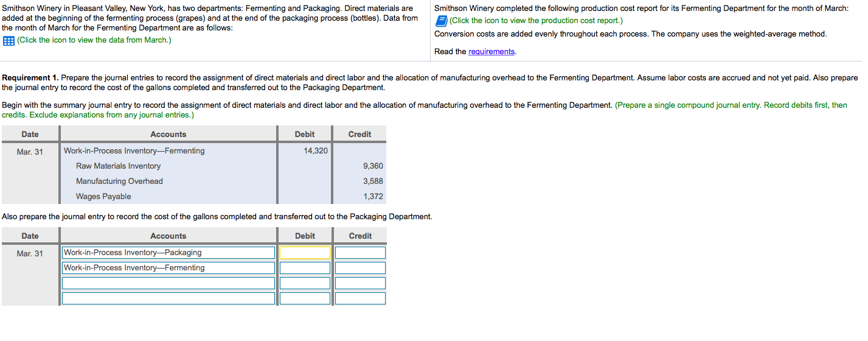Click the 14,320 debit value
Screen dimensions: 868x341
click(316, 151)
